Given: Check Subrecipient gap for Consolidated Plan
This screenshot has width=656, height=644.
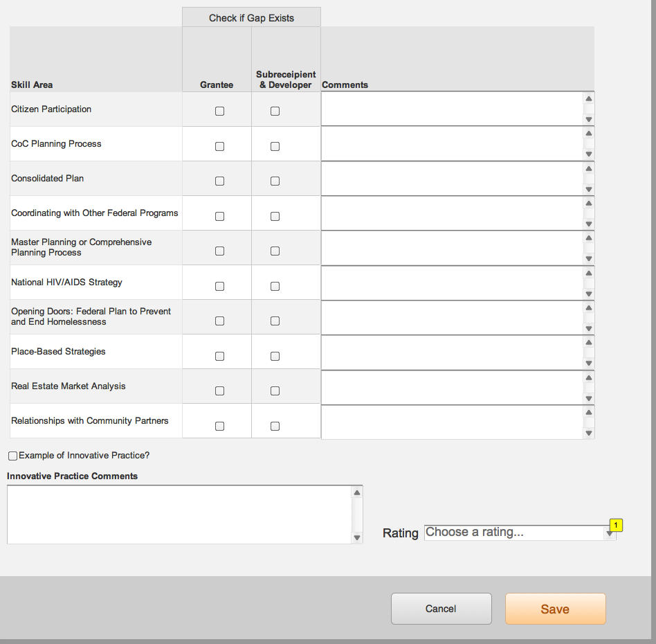Looking at the screenshot, I should point(275,181).
